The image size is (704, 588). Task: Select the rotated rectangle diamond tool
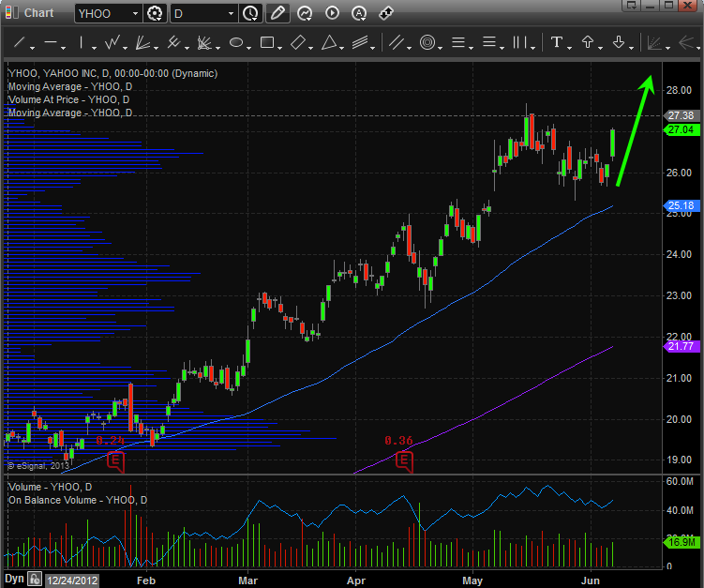pos(298,43)
